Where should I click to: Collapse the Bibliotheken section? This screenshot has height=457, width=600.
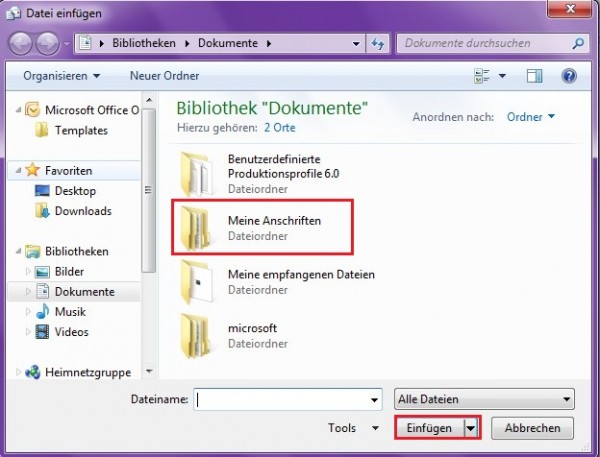tap(18, 251)
